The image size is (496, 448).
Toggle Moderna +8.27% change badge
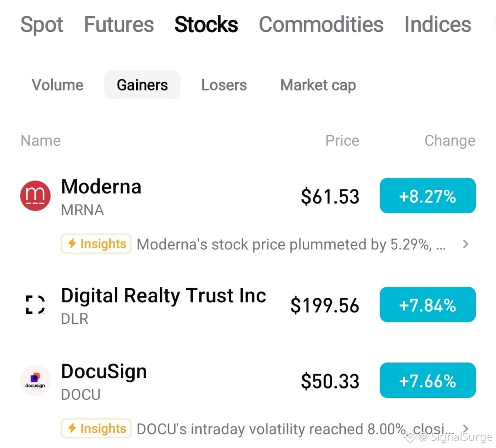click(x=428, y=196)
